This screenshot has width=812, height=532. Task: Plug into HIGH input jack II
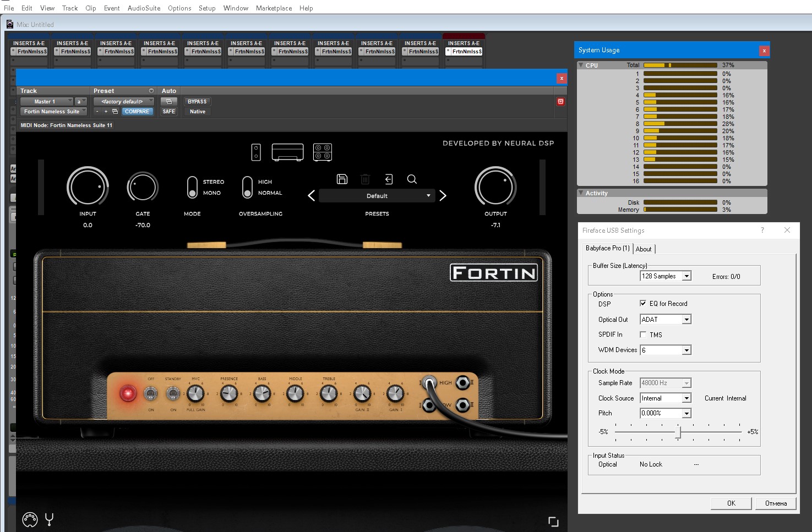pyautogui.click(x=463, y=382)
